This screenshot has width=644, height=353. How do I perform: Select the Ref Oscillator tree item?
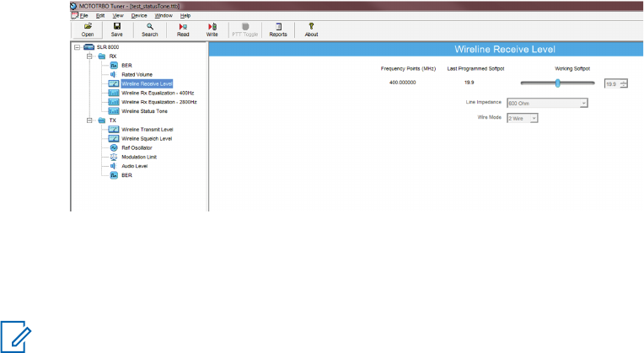[x=137, y=147]
